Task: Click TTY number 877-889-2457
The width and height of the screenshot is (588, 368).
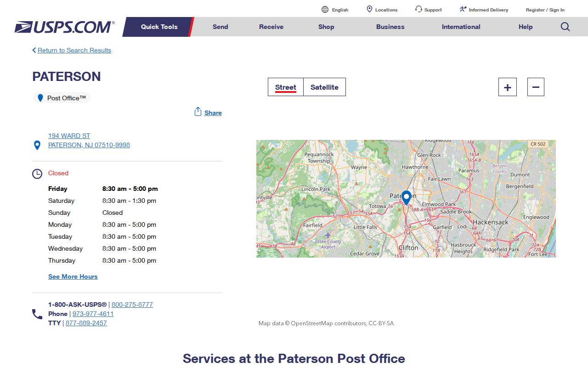Action: tap(86, 323)
